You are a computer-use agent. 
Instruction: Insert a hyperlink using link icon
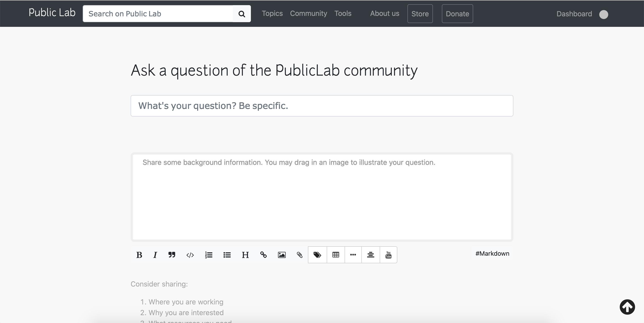[x=263, y=255]
